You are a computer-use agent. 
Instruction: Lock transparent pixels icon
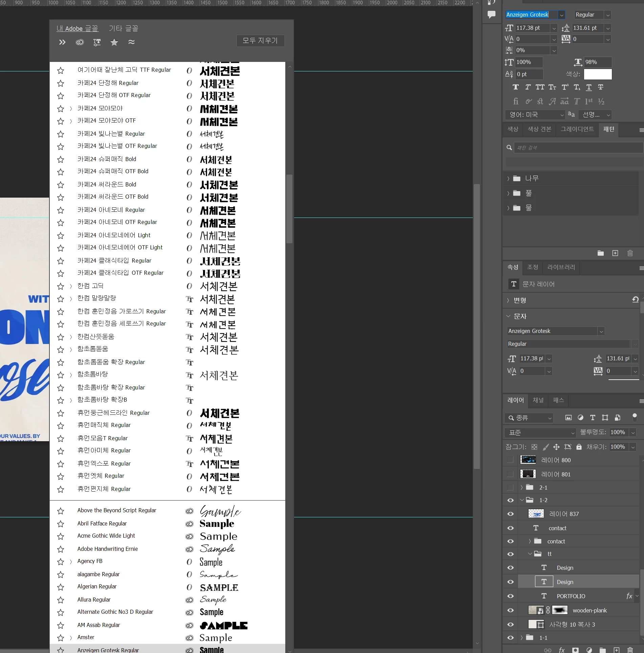click(534, 447)
